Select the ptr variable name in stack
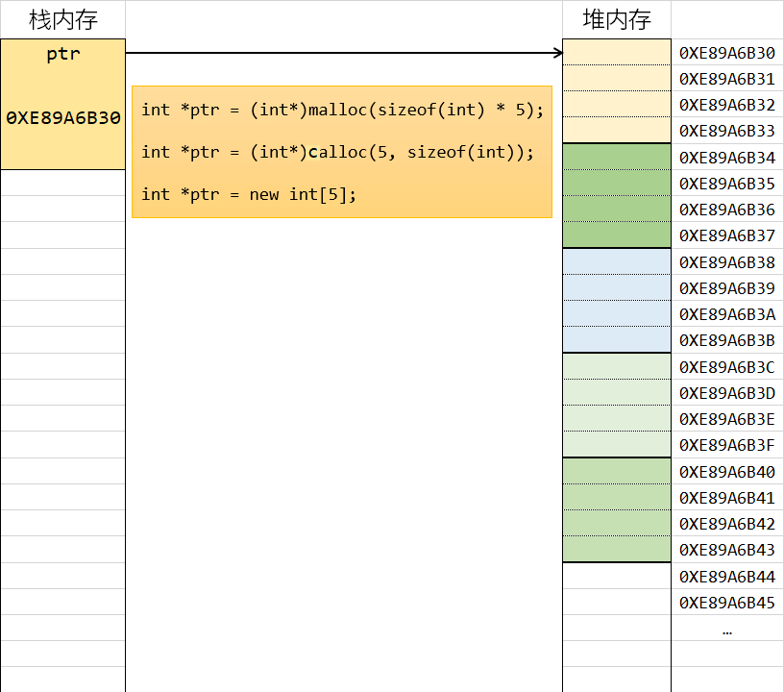784x692 pixels. [x=63, y=55]
